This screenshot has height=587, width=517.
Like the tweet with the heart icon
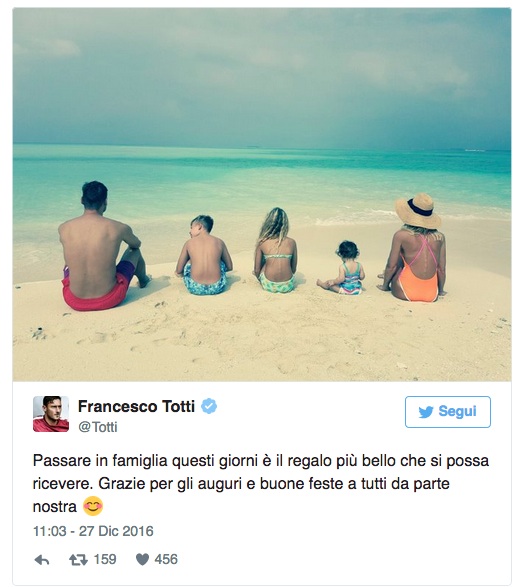click(x=142, y=560)
